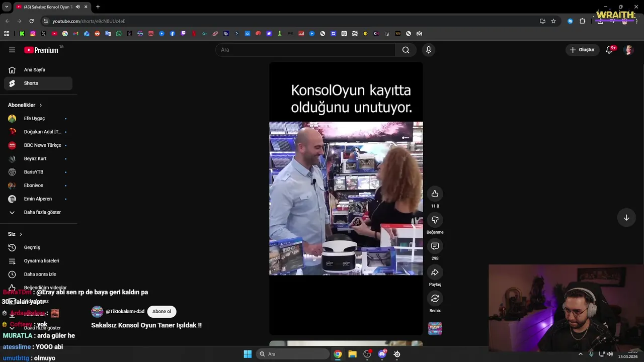Open the tab search dropdown

pyautogui.click(x=7, y=7)
